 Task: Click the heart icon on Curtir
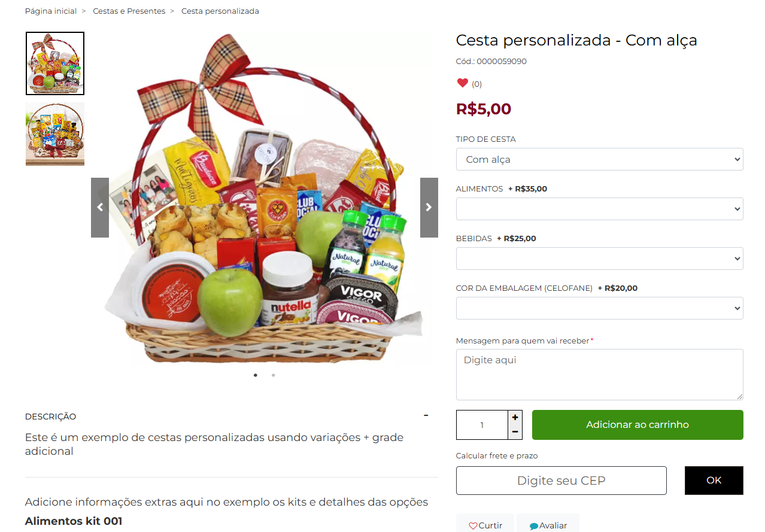coord(473,526)
